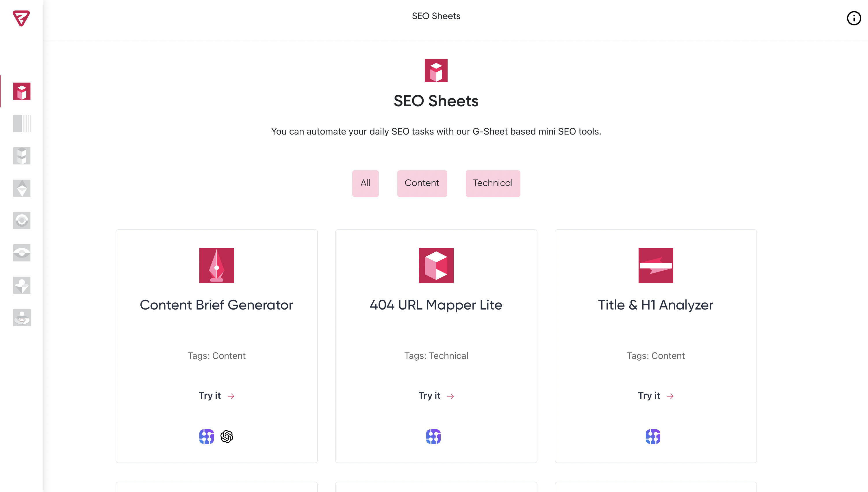Click the red logo in top-left corner

(x=21, y=18)
